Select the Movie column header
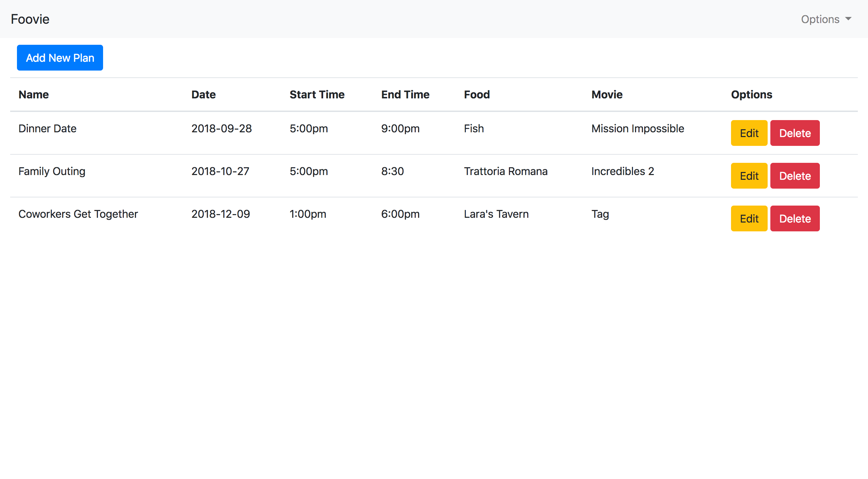 (607, 94)
